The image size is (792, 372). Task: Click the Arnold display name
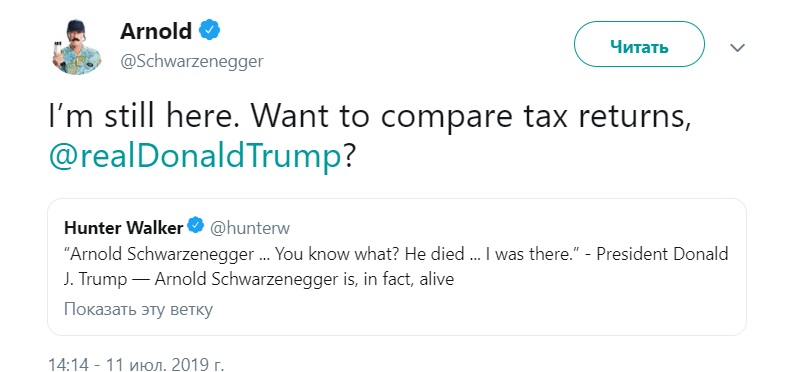pyautogui.click(x=156, y=31)
